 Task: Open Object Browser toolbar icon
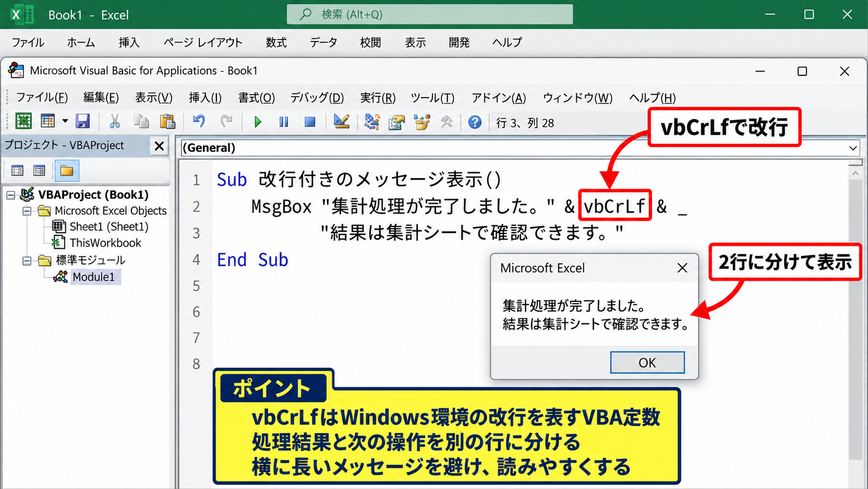click(x=422, y=122)
